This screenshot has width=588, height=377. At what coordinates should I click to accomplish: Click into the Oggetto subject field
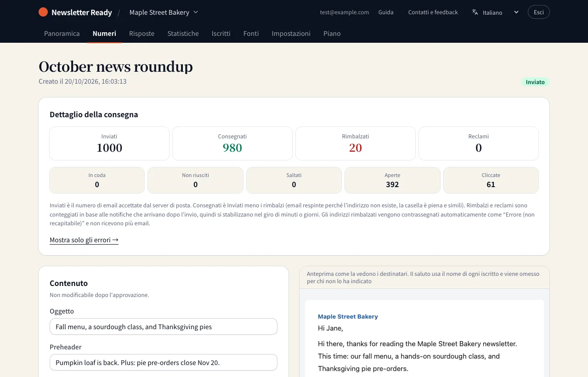164,327
